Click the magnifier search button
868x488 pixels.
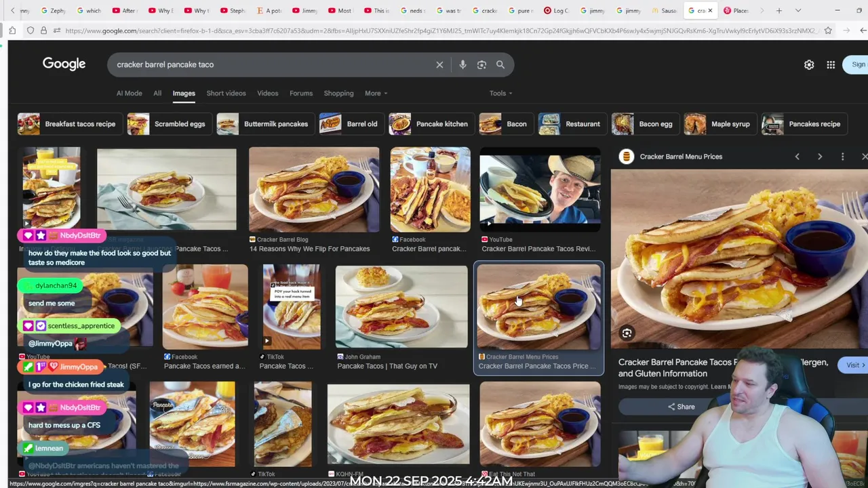point(500,65)
